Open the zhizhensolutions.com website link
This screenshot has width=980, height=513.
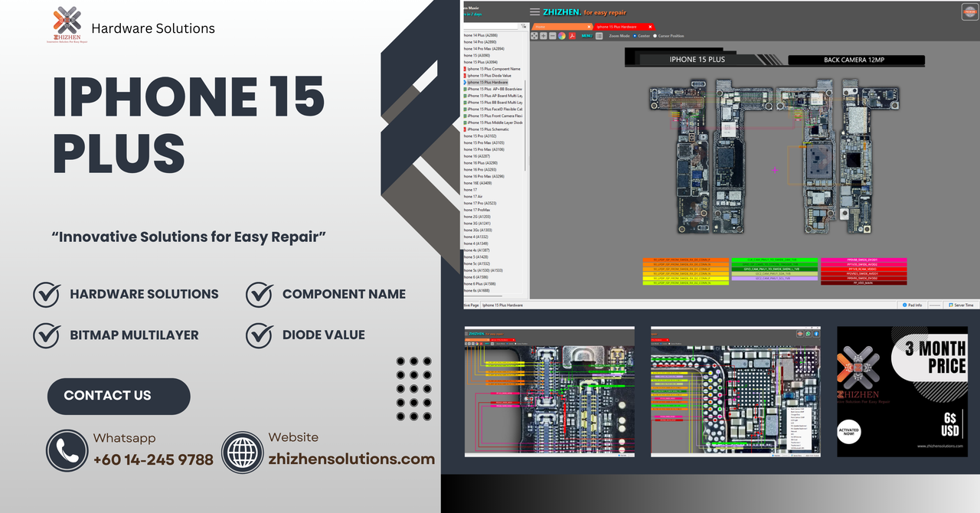click(351, 459)
